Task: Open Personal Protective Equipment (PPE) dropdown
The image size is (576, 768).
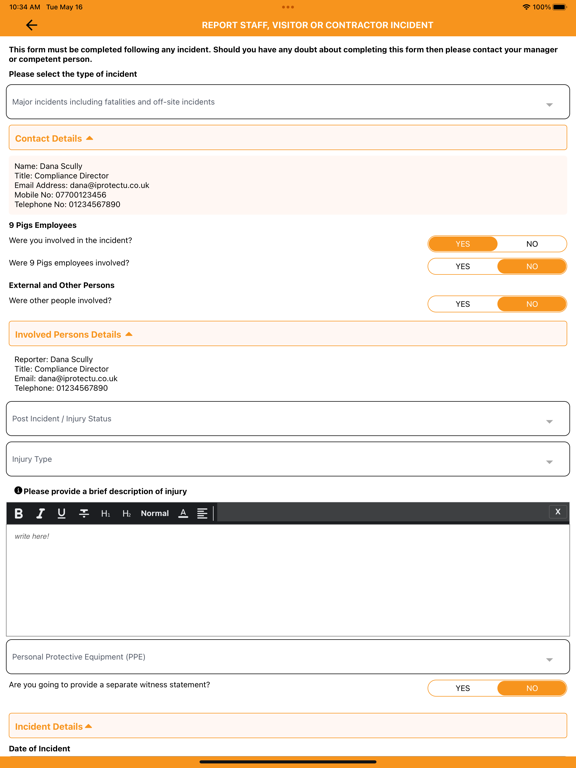Action: (288, 657)
